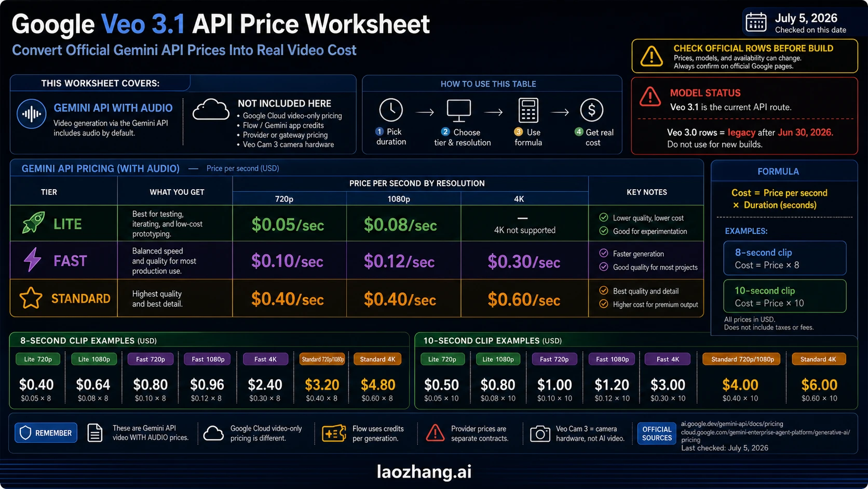
Task: Click the $3.00 total in 10-second examples
Action: click(668, 385)
